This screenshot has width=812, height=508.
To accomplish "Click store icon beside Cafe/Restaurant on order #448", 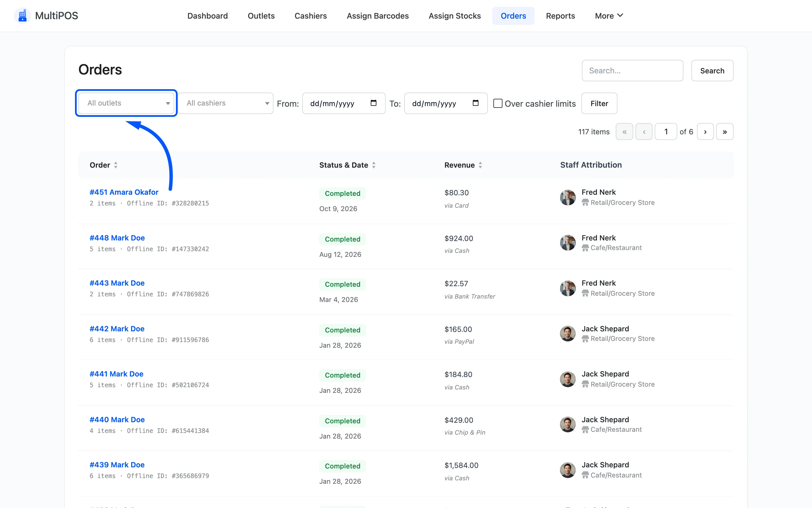I will pos(585,248).
